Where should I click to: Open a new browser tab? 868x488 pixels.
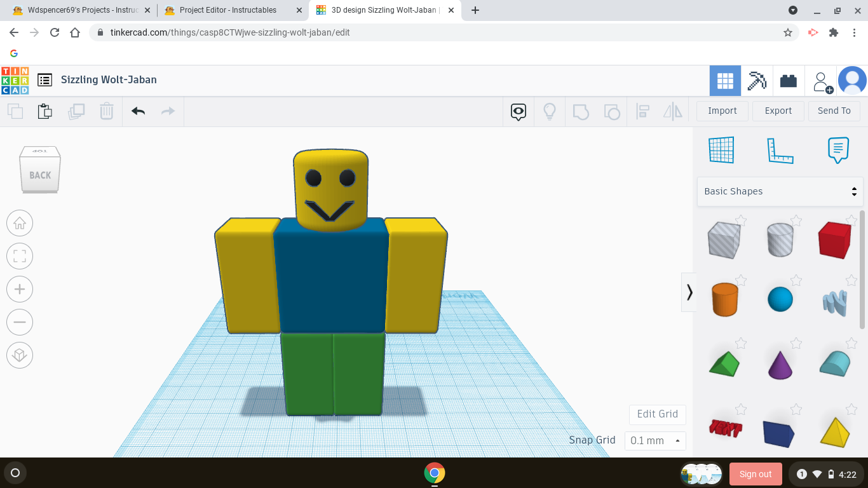point(475,10)
